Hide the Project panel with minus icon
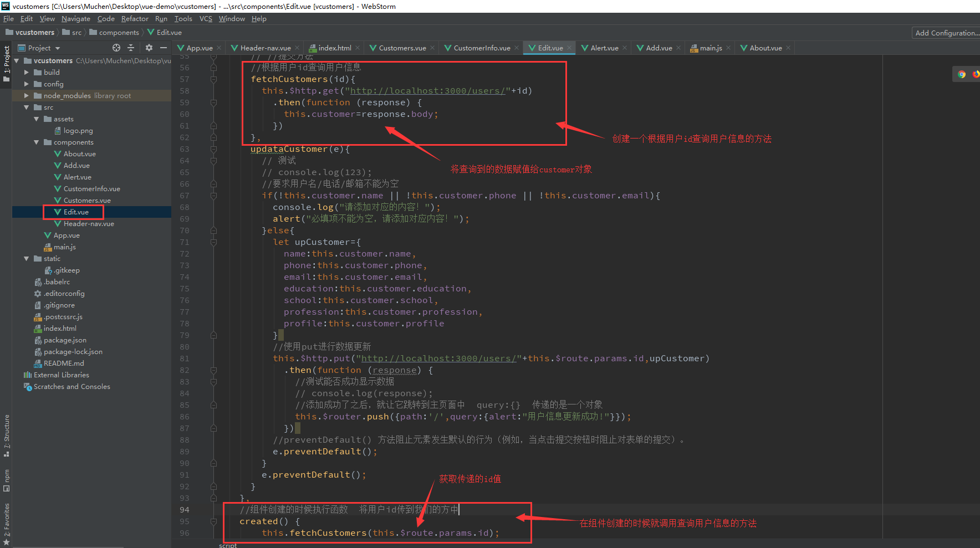This screenshot has width=980, height=548. click(x=164, y=48)
